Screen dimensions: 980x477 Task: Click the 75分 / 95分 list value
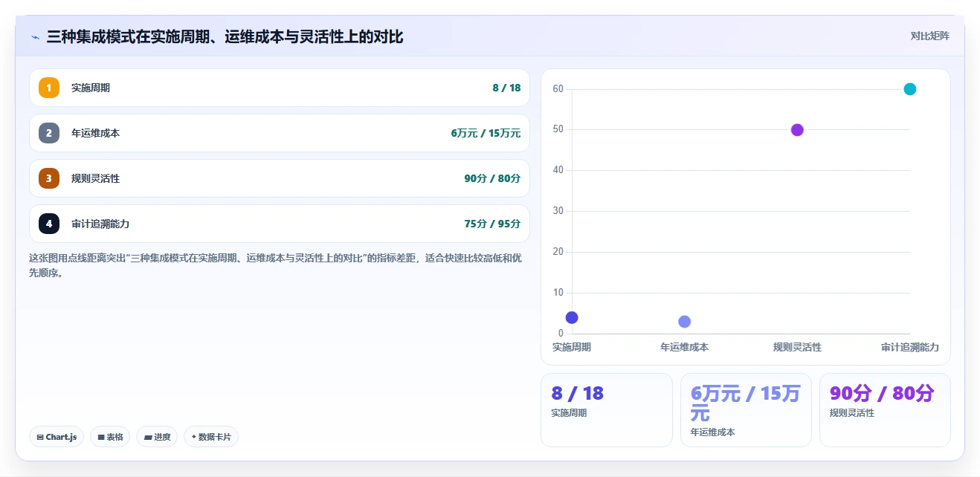pyautogui.click(x=492, y=224)
